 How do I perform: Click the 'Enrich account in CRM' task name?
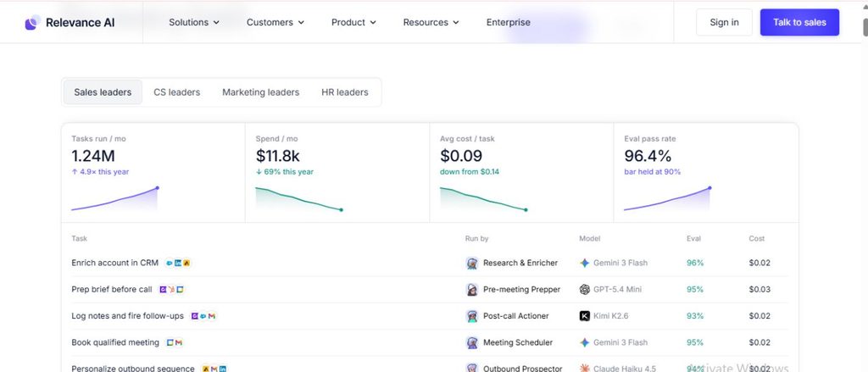[114, 263]
